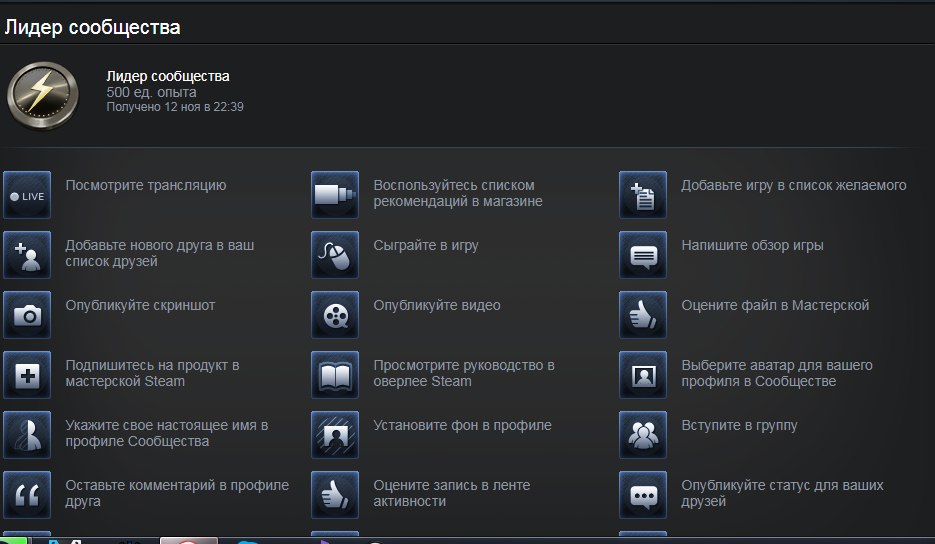Click 'Воспользуйтесь списком рекомендаций в магазине'
The image size is (935, 544).
click(x=458, y=193)
